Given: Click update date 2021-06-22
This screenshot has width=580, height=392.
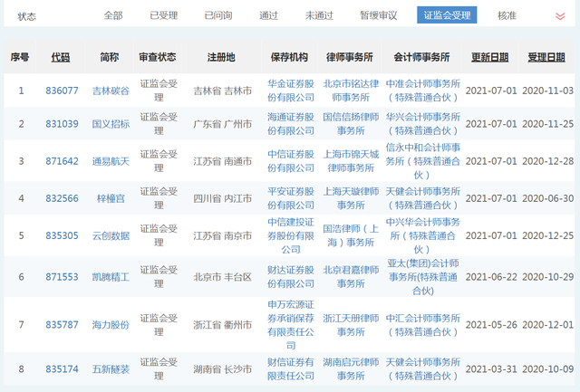Looking at the screenshot, I should [x=491, y=277].
